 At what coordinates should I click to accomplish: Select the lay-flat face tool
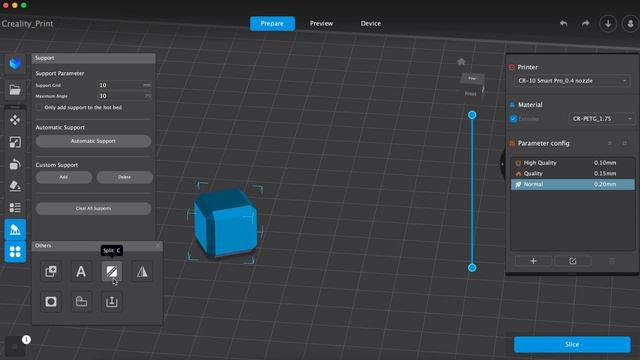15,186
